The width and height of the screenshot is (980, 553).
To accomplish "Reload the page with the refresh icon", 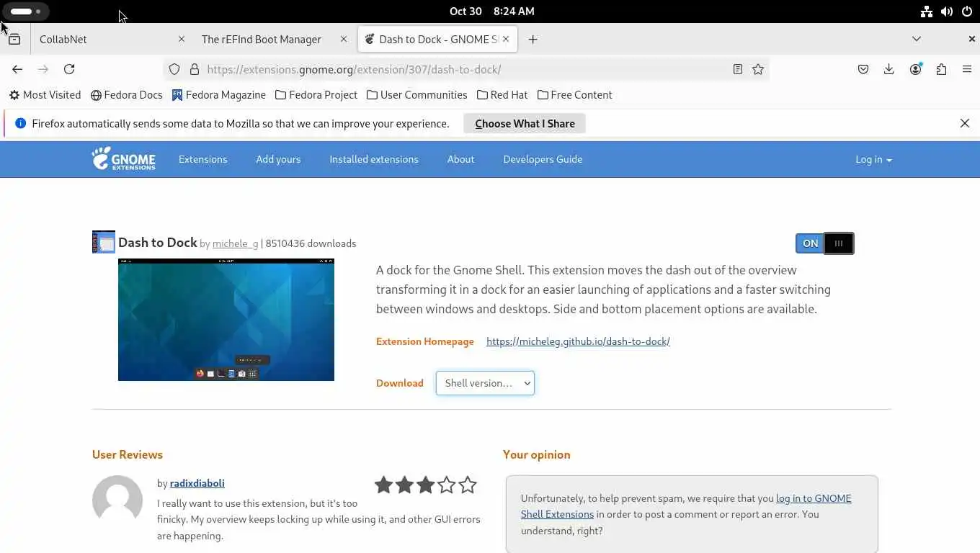I will click(x=69, y=69).
